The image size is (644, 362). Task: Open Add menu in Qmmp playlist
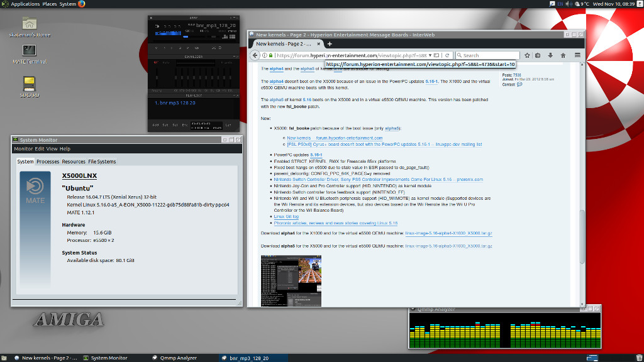(x=156, y=125)
